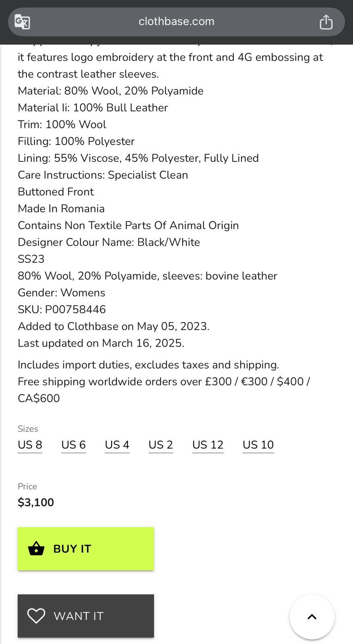Choose size US 8

(30, 445)
